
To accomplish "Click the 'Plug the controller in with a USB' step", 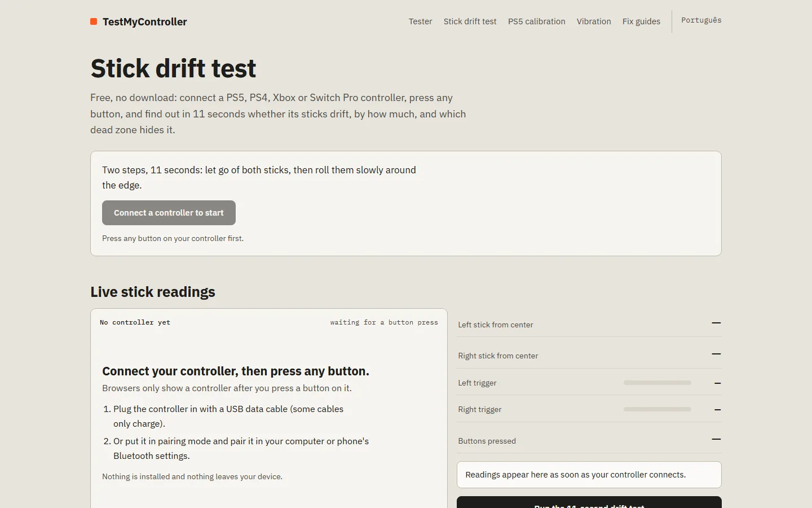I will [228, 416].
